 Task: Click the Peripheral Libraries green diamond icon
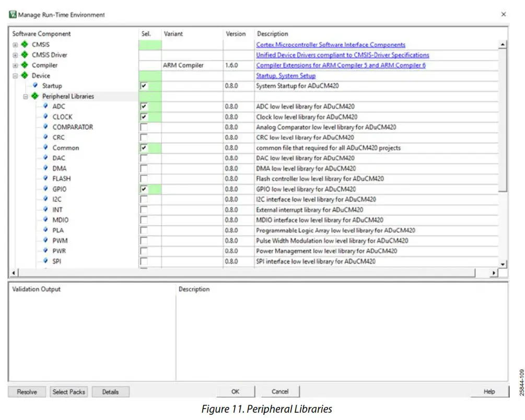tap(35, 96)
